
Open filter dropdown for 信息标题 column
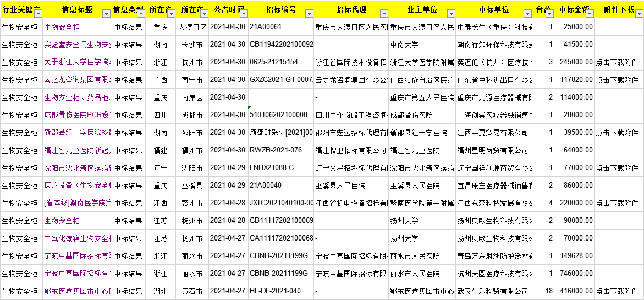[105, 13]
